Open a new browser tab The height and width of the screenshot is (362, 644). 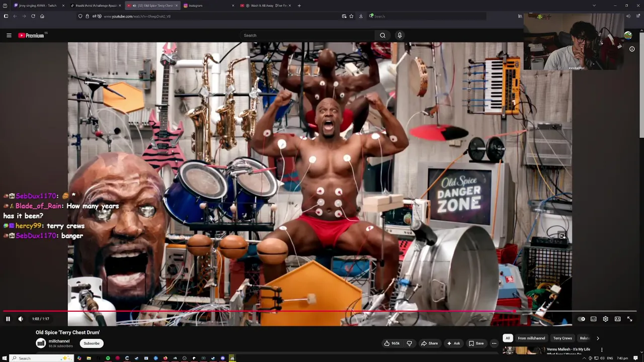pos(299,6)
